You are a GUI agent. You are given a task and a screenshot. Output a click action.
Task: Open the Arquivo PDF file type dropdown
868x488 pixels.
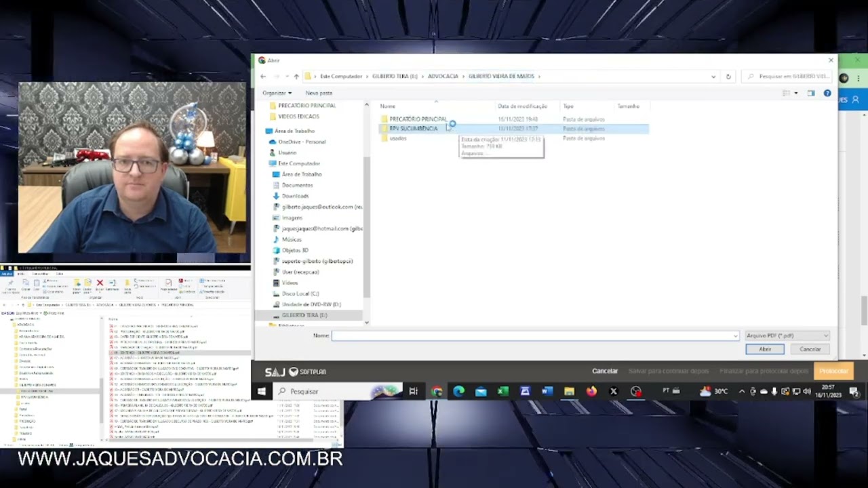click(x=787, y=335)
